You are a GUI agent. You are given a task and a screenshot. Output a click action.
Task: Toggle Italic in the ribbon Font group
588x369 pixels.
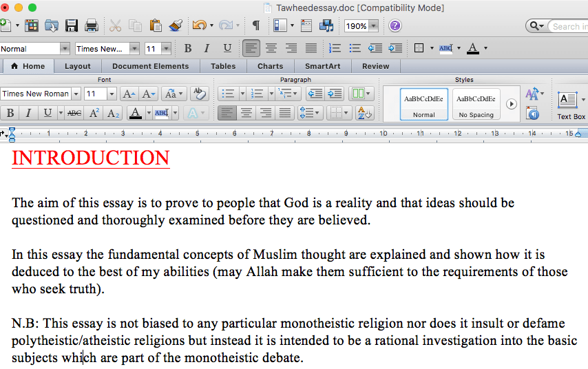[29, 113]
